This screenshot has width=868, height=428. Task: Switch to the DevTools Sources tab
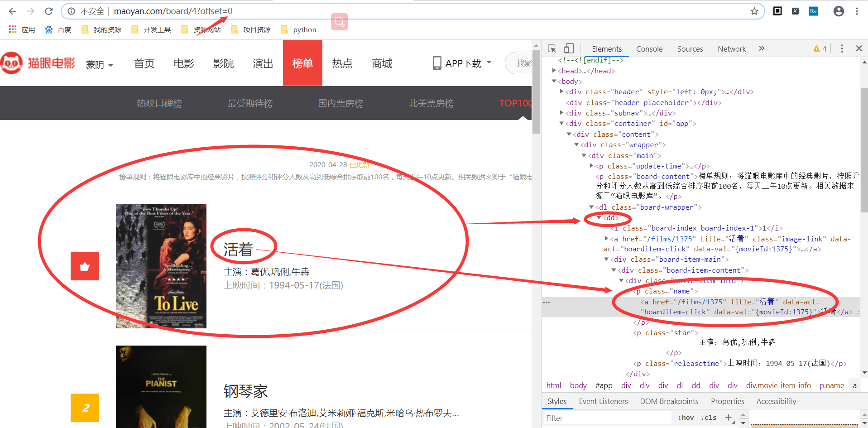(690, 49)
